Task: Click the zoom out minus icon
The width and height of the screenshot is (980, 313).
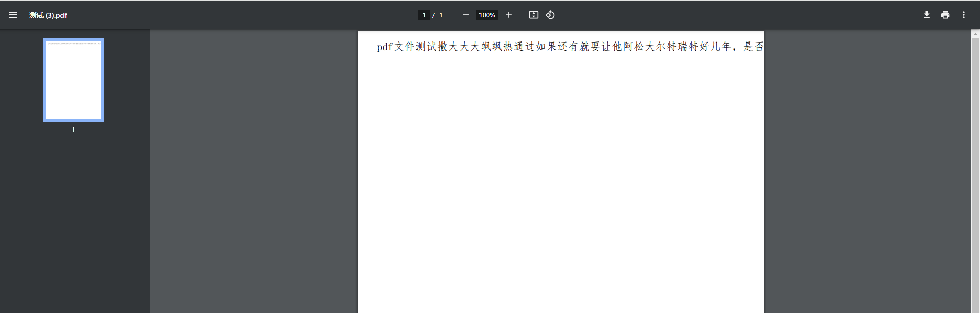Action: click(466, 15)
